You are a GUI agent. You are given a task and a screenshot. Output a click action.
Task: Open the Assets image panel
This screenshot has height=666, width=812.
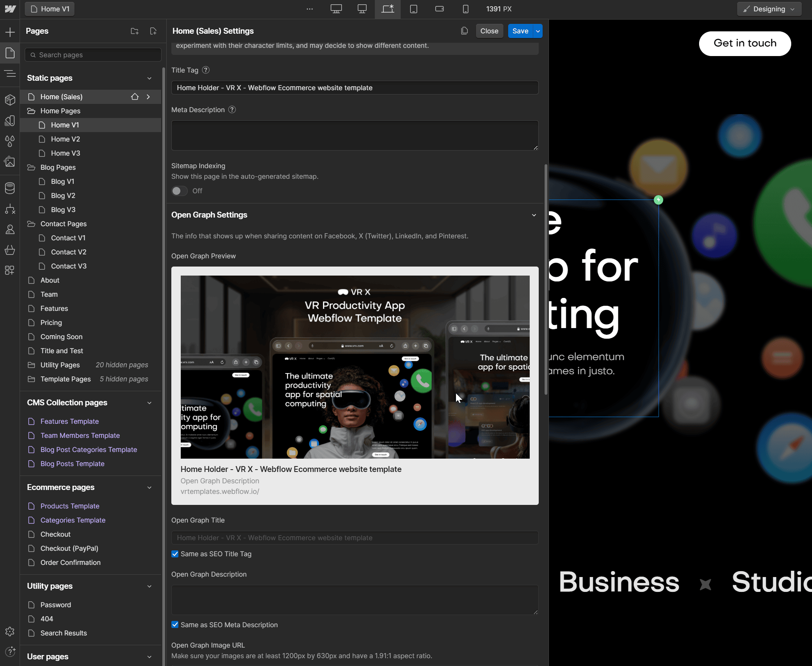click(10, 162)
